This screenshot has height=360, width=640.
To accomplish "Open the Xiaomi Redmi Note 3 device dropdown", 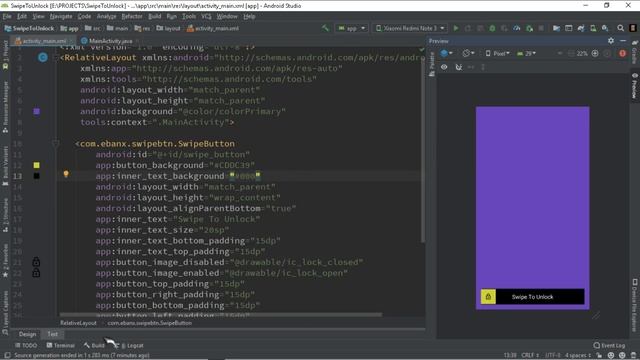I will [x=410, y=28].
